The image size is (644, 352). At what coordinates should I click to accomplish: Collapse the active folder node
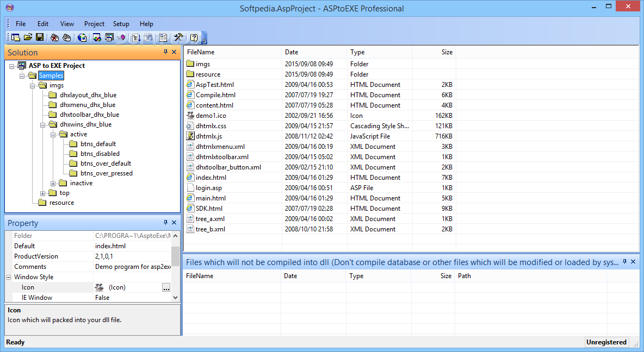(x=53, y=135)
